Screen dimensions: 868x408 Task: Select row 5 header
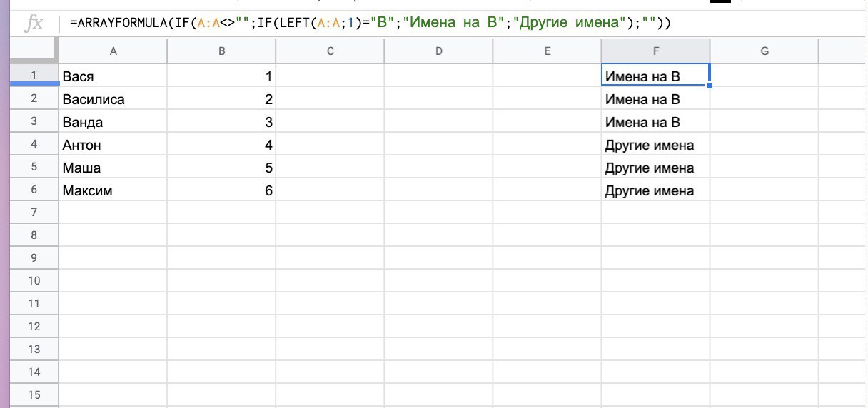pyautogui.click(x=34, y=167)
